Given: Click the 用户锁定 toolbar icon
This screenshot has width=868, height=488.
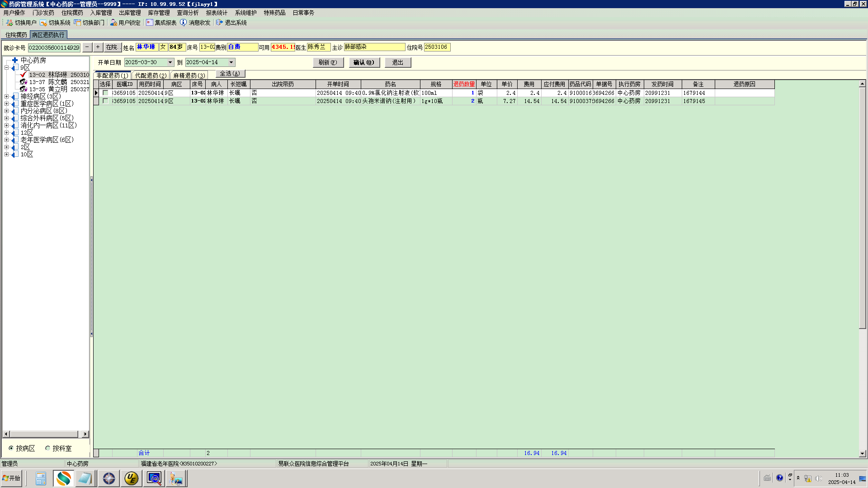Looking at the screenshot, I should [x=113, y=23].
